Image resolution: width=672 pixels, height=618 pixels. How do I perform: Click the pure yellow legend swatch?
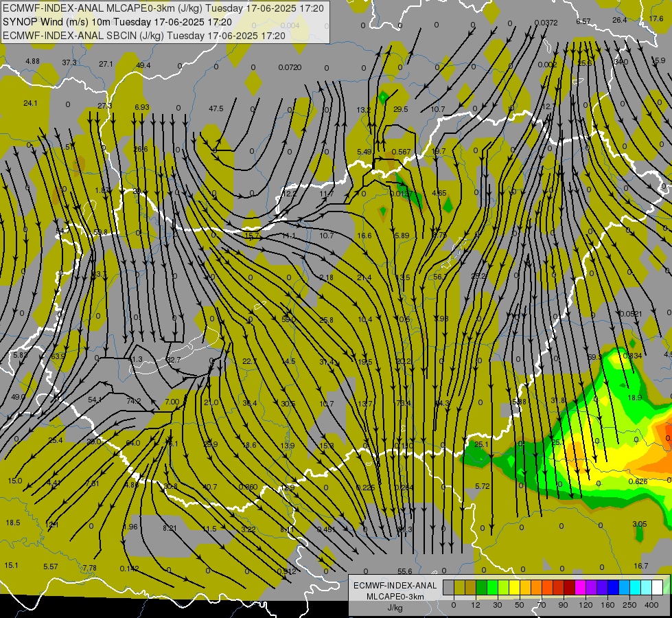coord(515,587)
